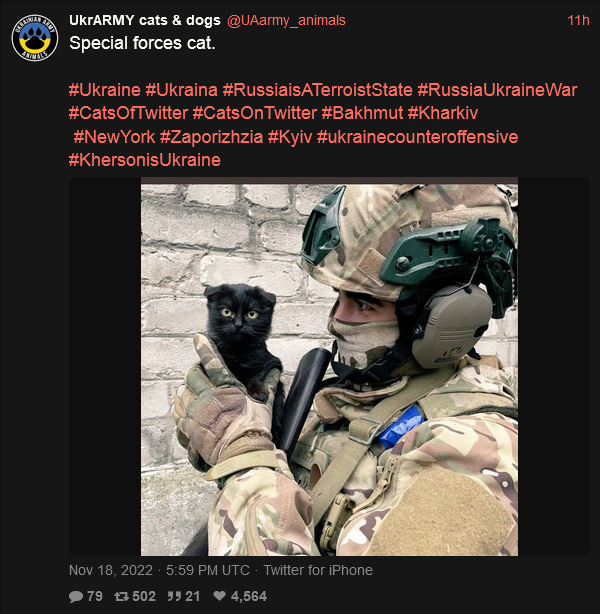
Task: Open the 11h timestamp link
Action: click(x=578, y=20)
